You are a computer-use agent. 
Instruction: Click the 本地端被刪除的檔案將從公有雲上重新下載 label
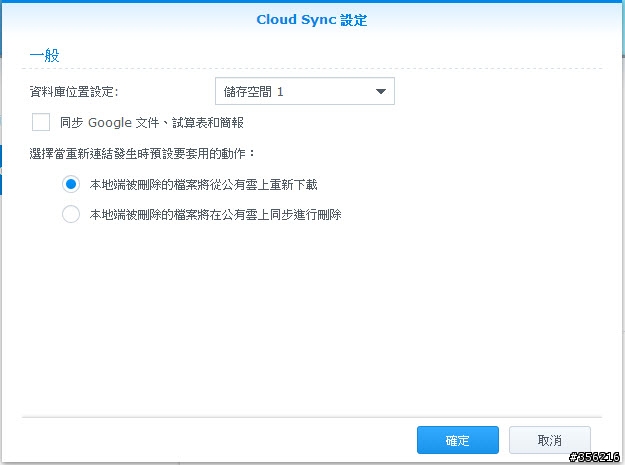[203, 185]
